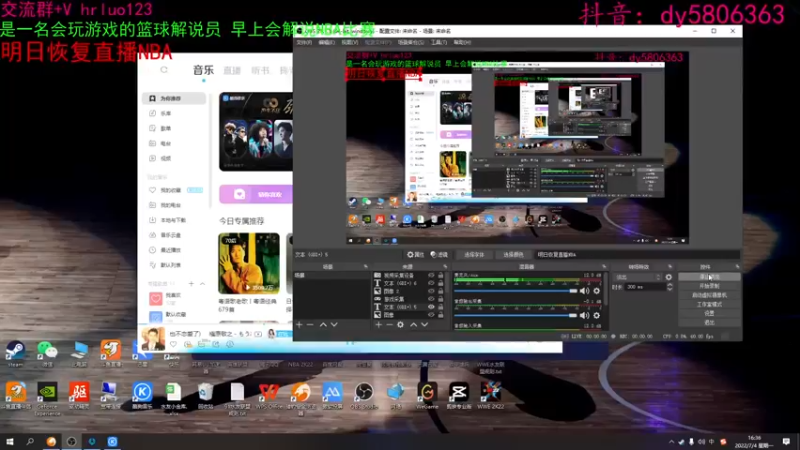Switch to 音乐 tab in music player
Image resolution: width=800 pixels, height=450 pixels.
(x=203, y=70)
